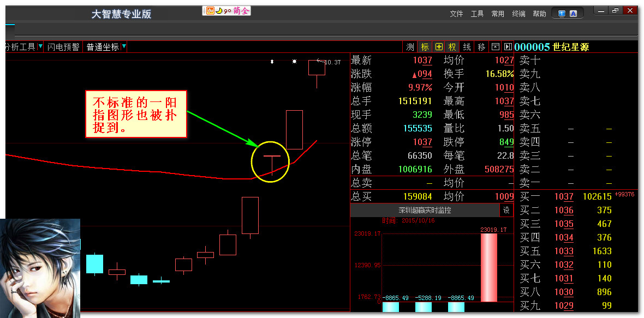Click the crosshair box icon beside 标
644x318 pixels.
(439, 47)
